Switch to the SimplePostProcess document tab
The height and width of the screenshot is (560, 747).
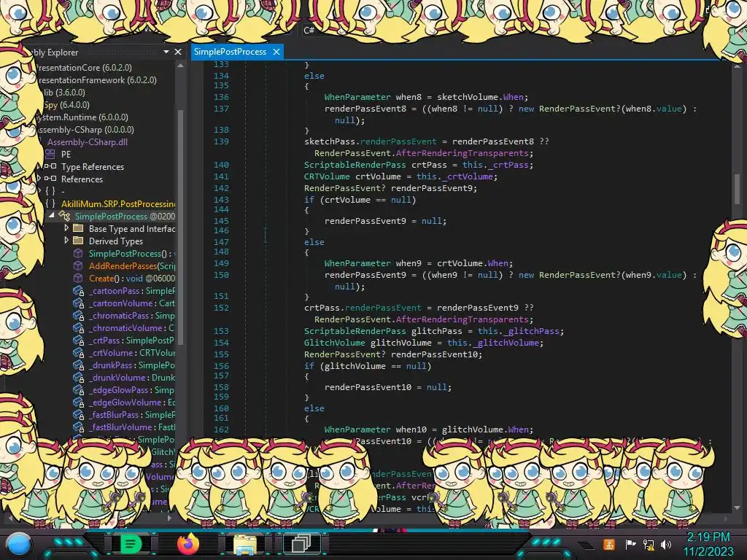pyautogui.click(x=230, y=52)
